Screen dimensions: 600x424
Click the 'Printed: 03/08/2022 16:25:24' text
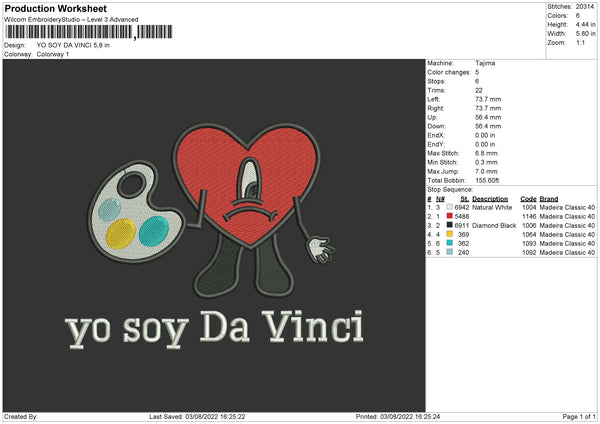click(398, 416)
